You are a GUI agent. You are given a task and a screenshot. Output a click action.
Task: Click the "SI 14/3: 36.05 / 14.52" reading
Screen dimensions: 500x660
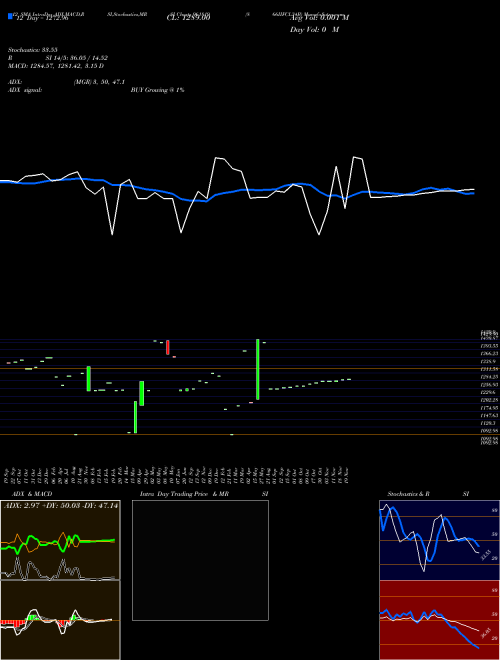(77, 58)
